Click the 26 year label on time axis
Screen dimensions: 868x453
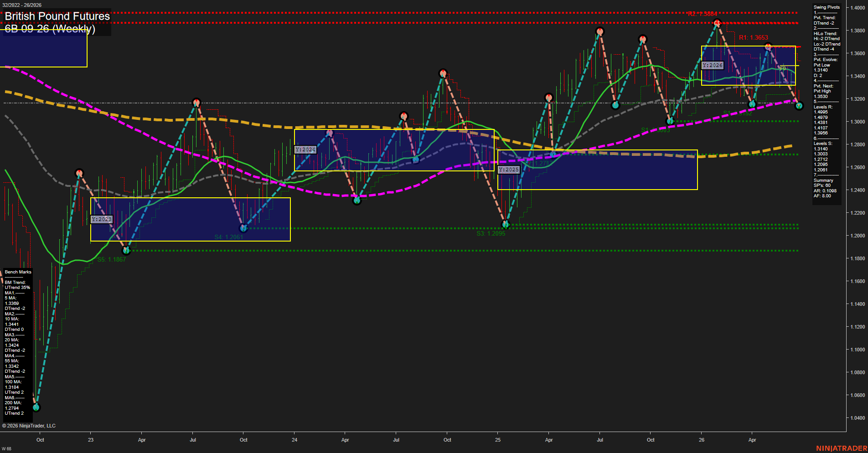pos(702,440)
